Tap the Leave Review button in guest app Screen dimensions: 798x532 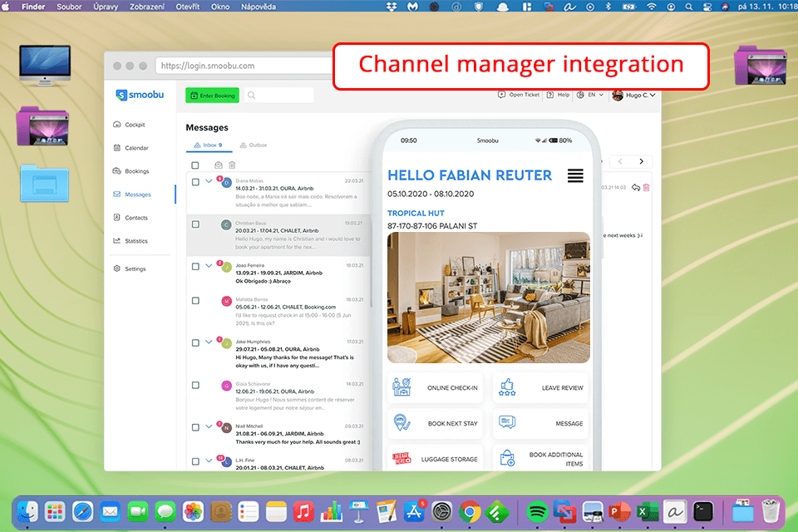point(540,388)
